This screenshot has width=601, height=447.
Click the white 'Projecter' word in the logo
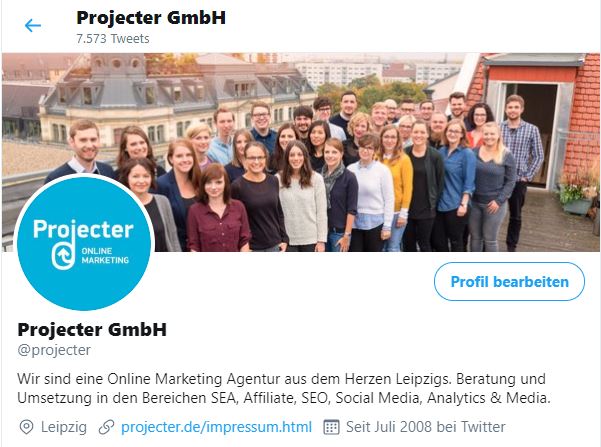click(83, 229)
